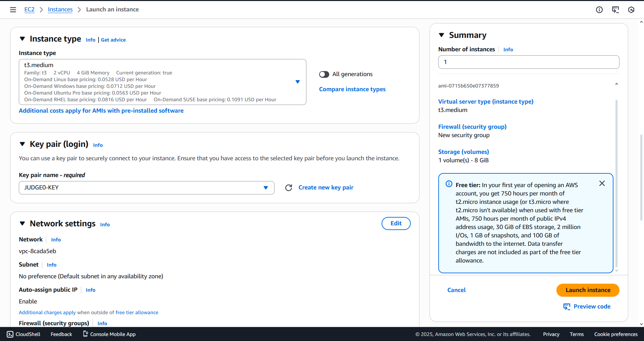Collapse the Network settings section
This screenshot has height=341, width=644.
22,224
